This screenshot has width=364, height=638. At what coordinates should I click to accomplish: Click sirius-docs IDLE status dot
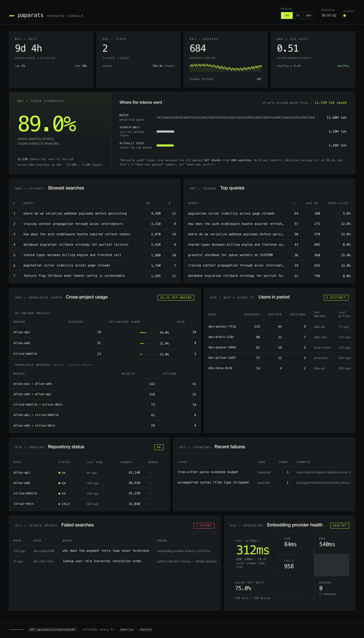pos(59,504)
